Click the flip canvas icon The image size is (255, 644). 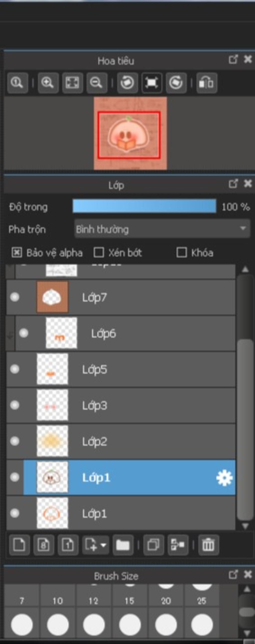pos(206,83)
